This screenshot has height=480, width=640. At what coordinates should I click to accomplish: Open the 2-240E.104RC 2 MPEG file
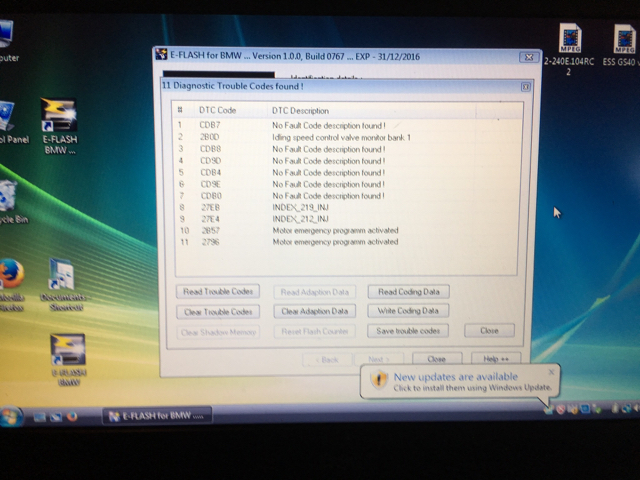pyautogui.click(x=569, y=50)
